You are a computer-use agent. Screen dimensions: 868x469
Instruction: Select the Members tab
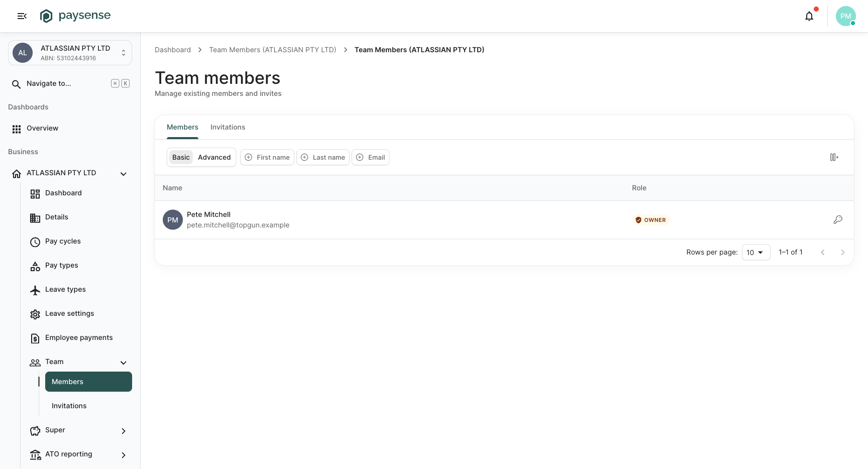pyautogui.click(x=182, y=127)
